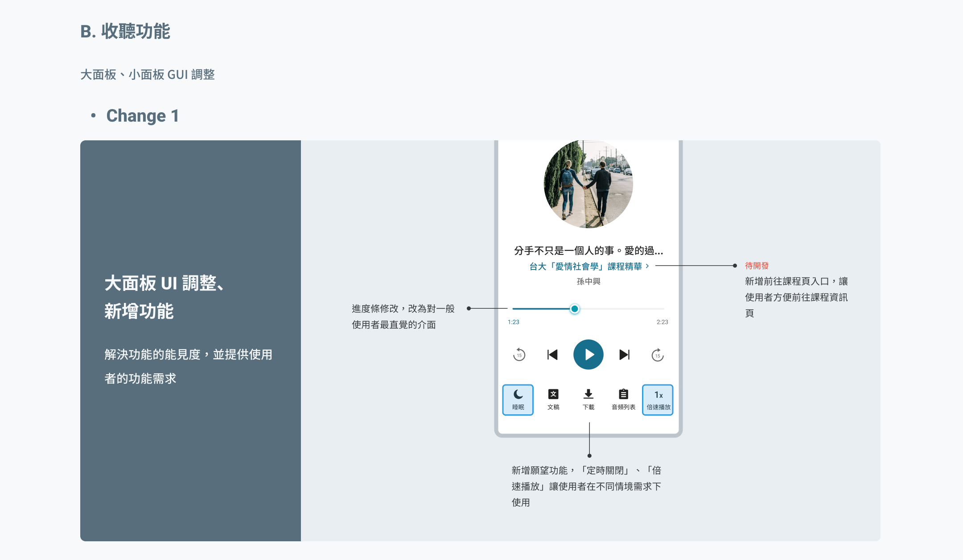
Task: Rewind 15 seconds in the player
Action: coord(519,355)
